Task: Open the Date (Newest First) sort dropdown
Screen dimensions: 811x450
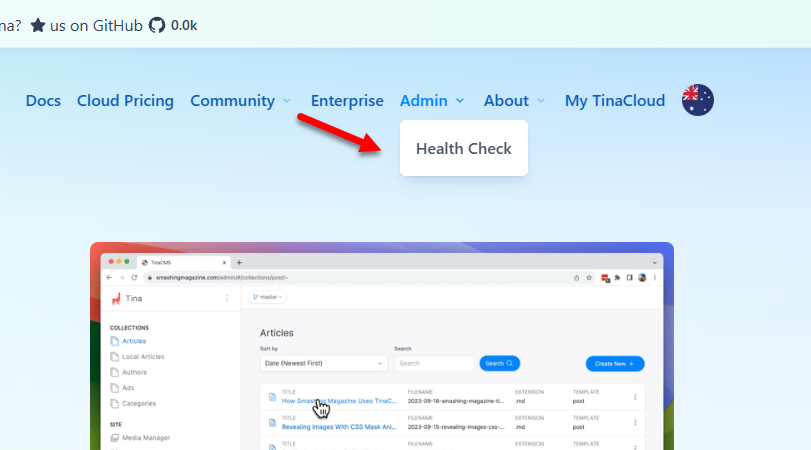Action: 323,363
